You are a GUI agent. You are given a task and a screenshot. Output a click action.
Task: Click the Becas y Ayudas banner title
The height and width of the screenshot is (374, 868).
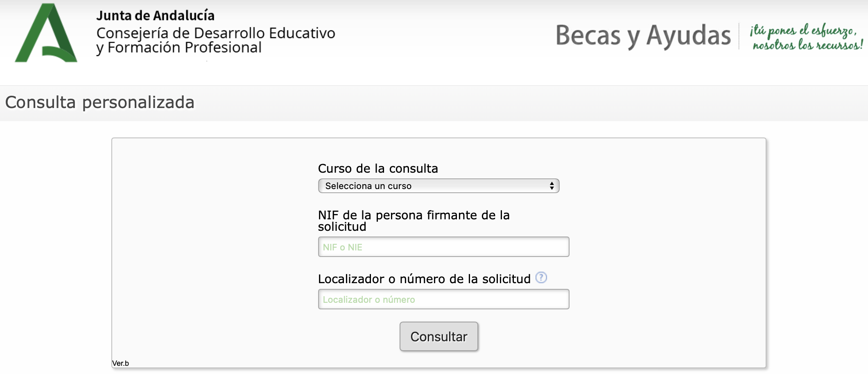coord(643,36)
